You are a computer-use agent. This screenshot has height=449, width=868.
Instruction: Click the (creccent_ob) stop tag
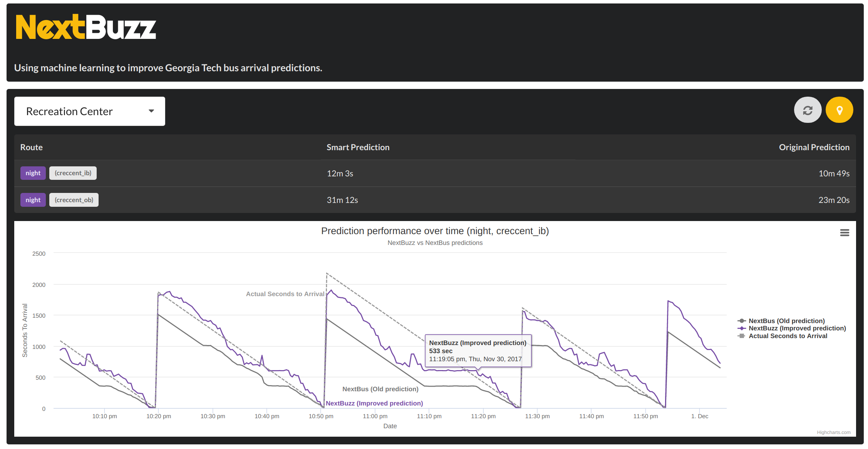coord(74,200)
